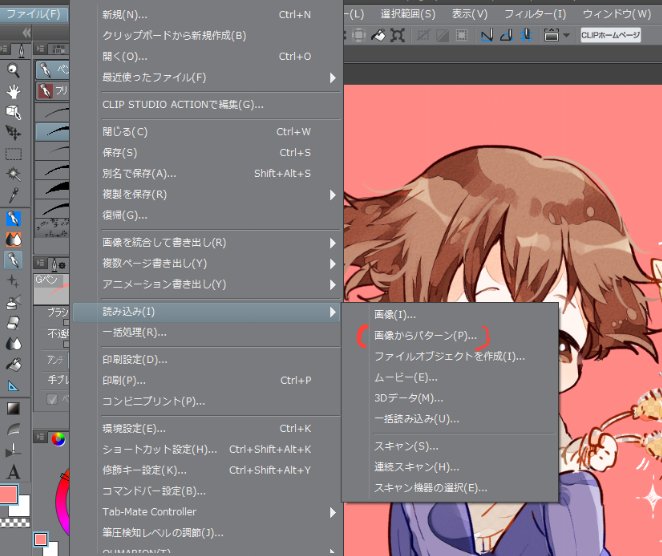The image size is (662, 556).
Task: Select the Decoration sparkle tool
Action: (x=14, y=281)
